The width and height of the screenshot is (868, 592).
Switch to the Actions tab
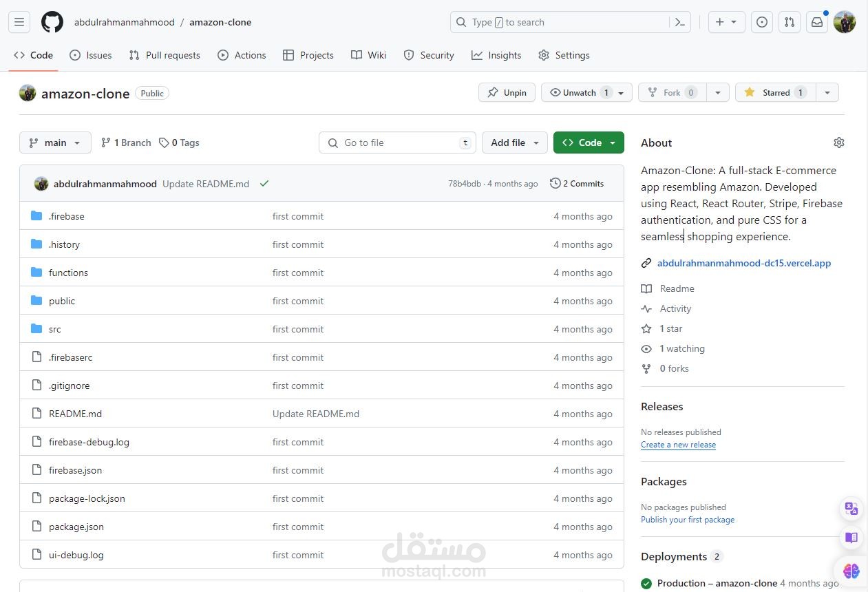point(242,55)
